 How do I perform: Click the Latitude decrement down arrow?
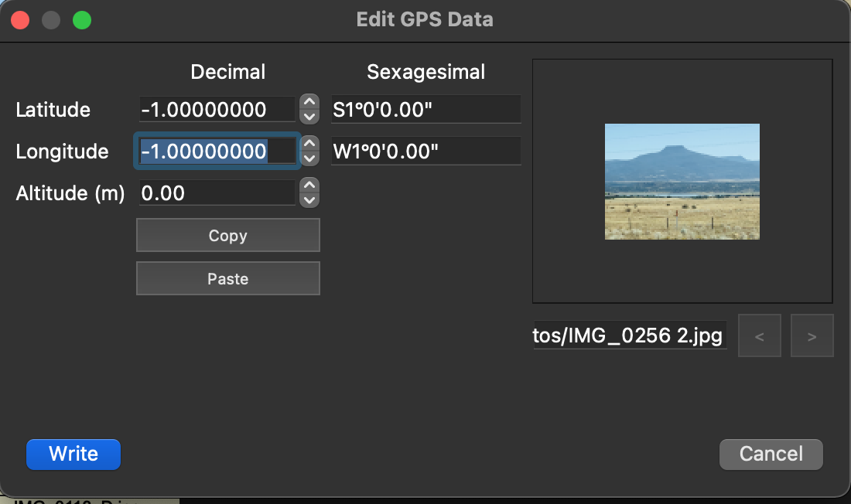click(309, 117)
